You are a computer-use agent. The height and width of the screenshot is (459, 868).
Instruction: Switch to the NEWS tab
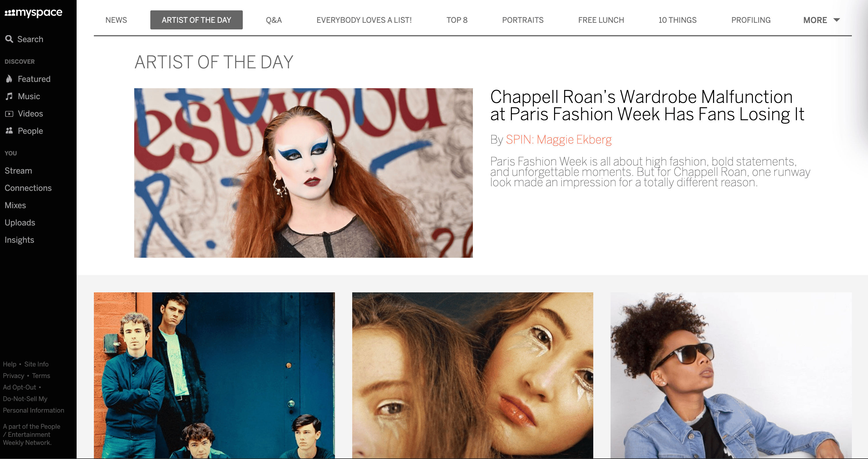116,20
